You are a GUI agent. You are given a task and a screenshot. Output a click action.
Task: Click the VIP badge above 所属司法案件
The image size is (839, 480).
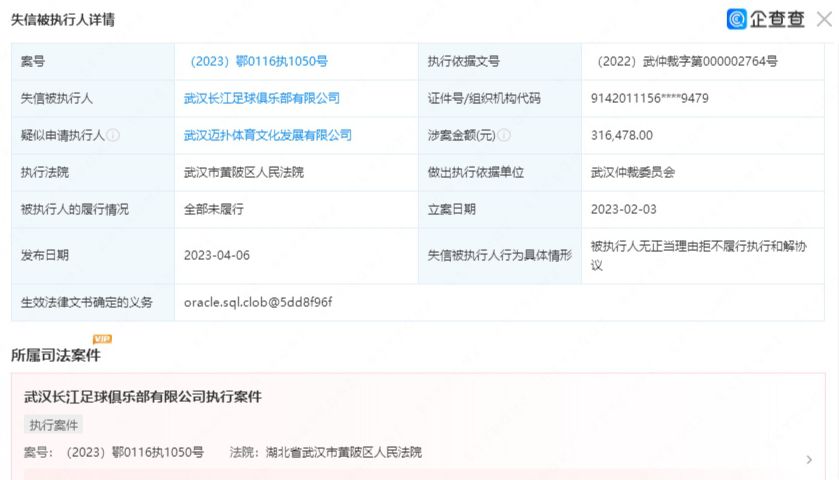[x=102, y=339]
